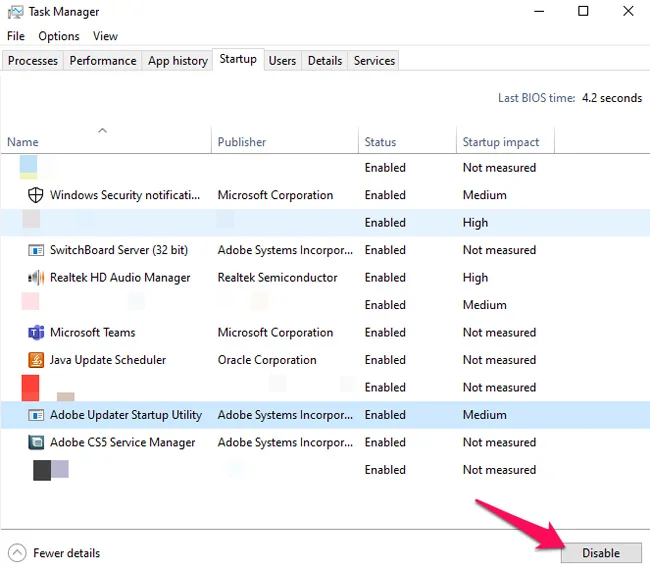Sort by the Status column header
Viewport: 650px width, 570px height.
pyautogui.click(x=407, y=142)
